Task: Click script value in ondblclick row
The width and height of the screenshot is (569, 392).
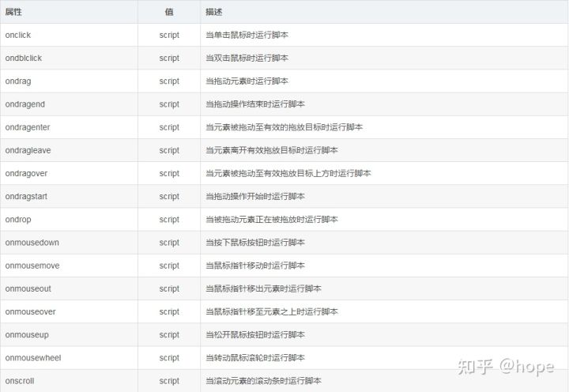Action: (169, 58)
